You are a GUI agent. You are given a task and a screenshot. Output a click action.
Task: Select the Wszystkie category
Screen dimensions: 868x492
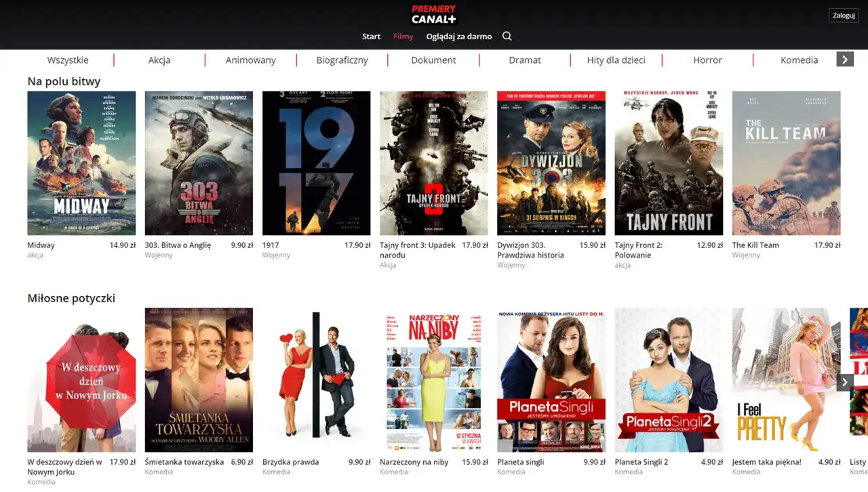(67, 60)
